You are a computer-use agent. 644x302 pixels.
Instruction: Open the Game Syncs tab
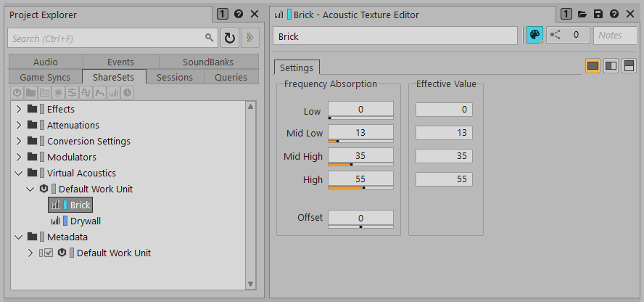pos(45,77)
